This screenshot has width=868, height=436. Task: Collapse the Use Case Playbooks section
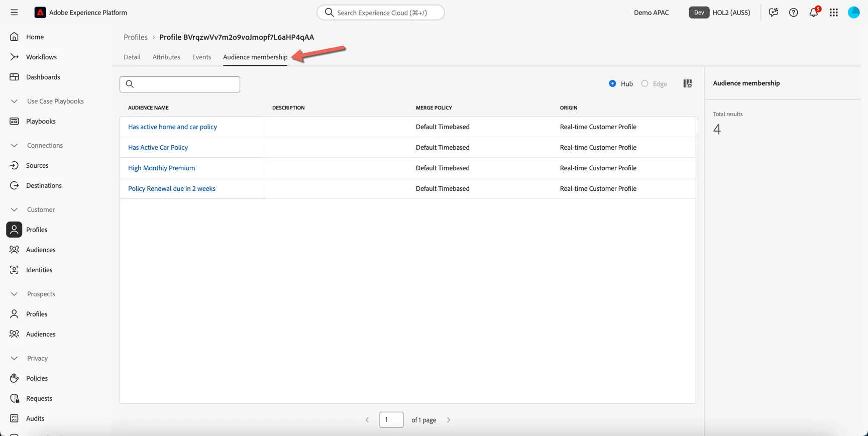tap(14, 101)
